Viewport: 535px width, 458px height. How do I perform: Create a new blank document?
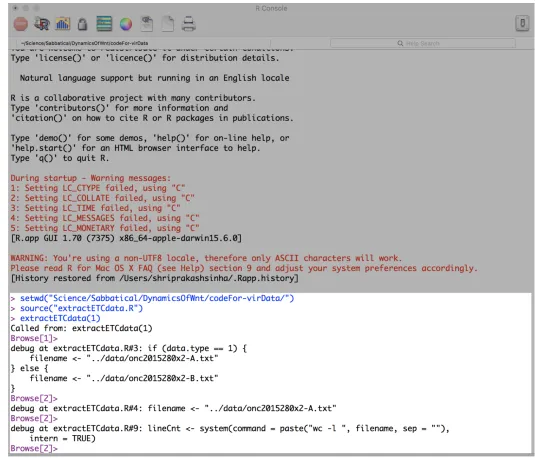[168, 24]
